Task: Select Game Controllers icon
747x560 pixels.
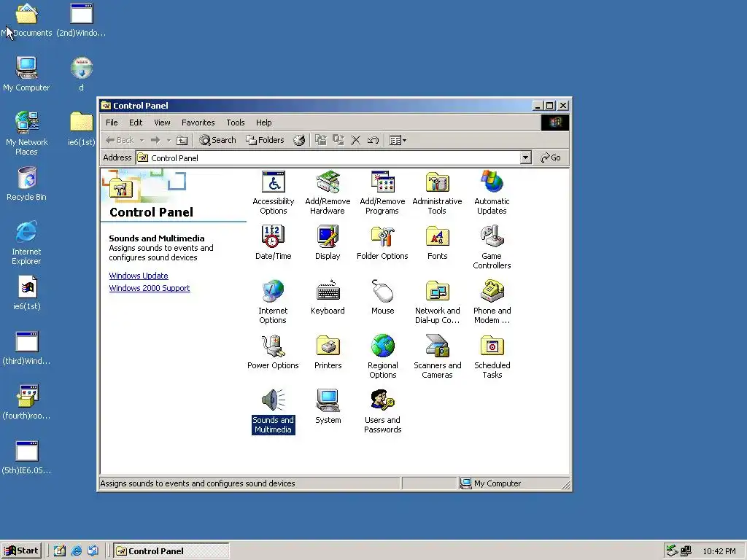Action: (x=492, y=247)
